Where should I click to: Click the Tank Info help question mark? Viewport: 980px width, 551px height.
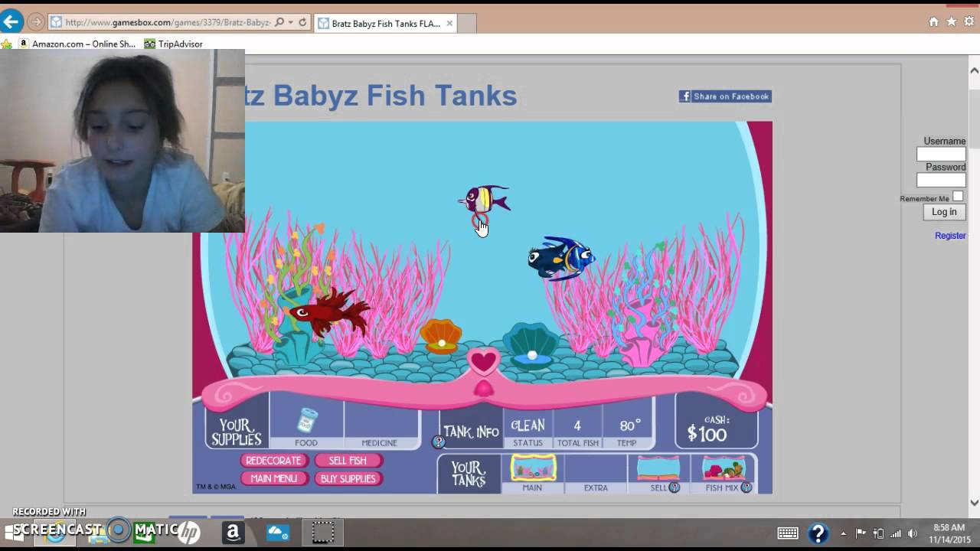[438, 442]
